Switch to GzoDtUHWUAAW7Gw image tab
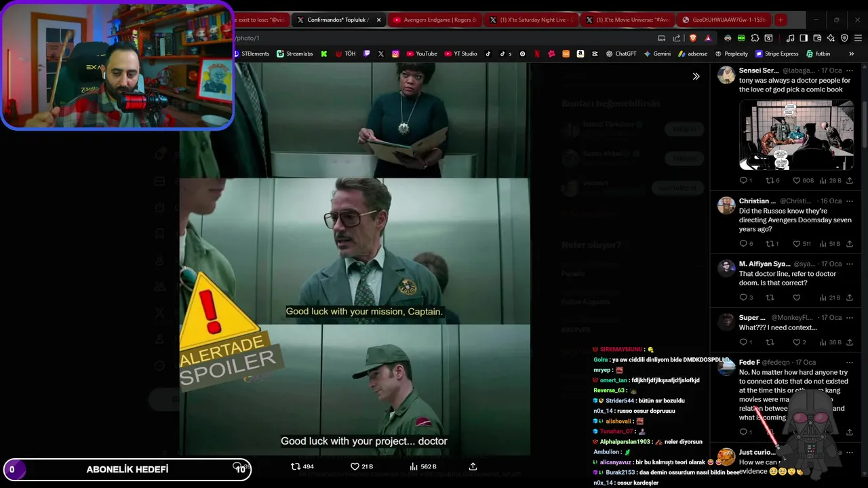The width and height of the screenshot is (868, 488). click(724, 20)
